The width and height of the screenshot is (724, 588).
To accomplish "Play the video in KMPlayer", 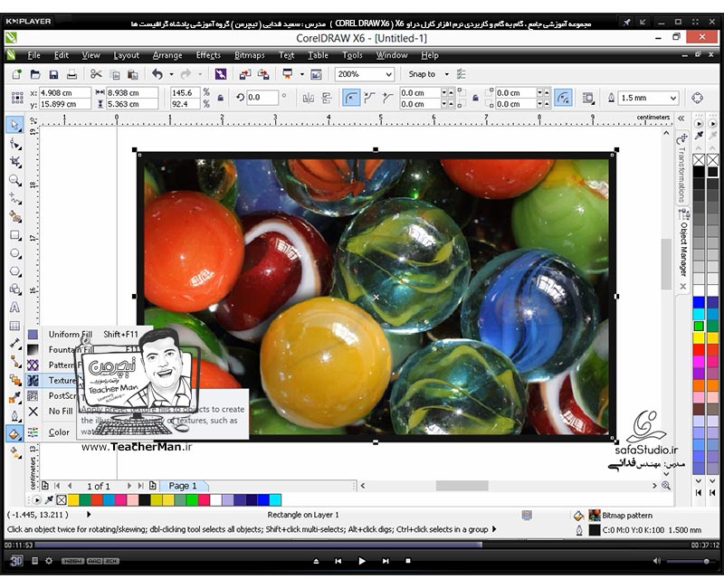I will pos(361,561).
